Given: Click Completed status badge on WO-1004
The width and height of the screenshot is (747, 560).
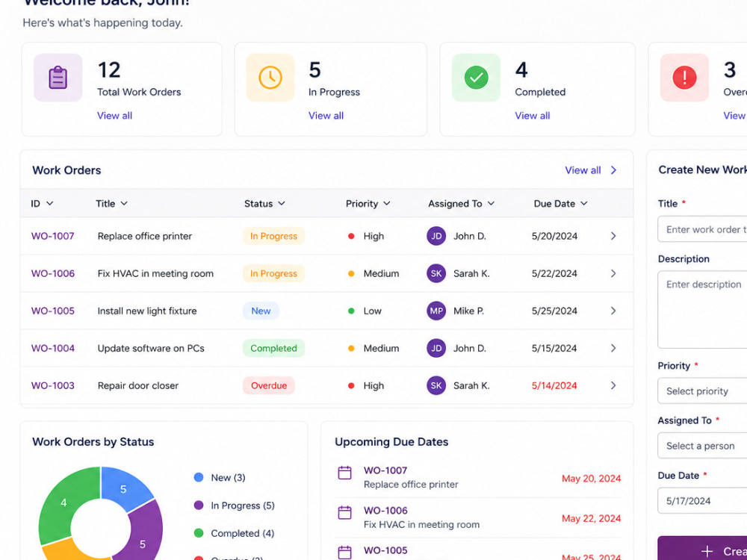Looking at the screenshot, I should (273, 348).
